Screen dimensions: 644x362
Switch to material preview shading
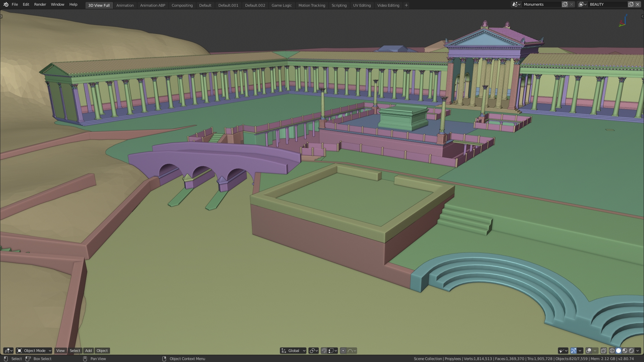625,351
